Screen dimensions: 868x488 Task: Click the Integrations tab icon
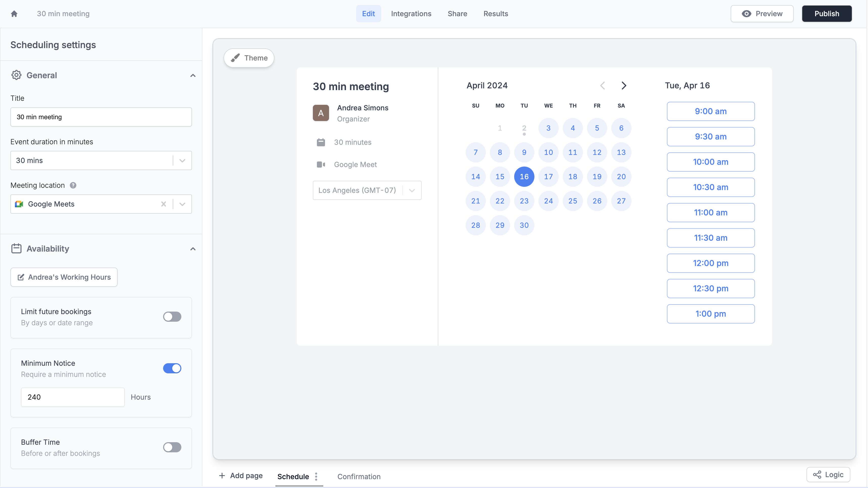(411, 13)
